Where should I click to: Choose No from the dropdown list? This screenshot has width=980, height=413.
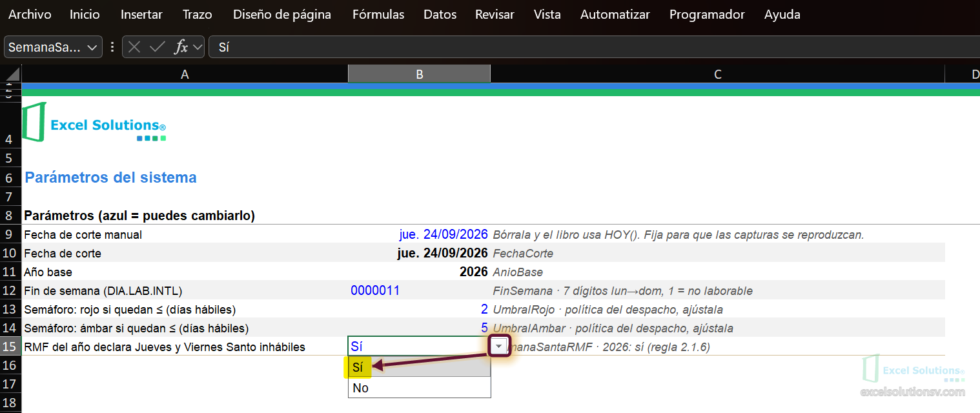point(419,388)
